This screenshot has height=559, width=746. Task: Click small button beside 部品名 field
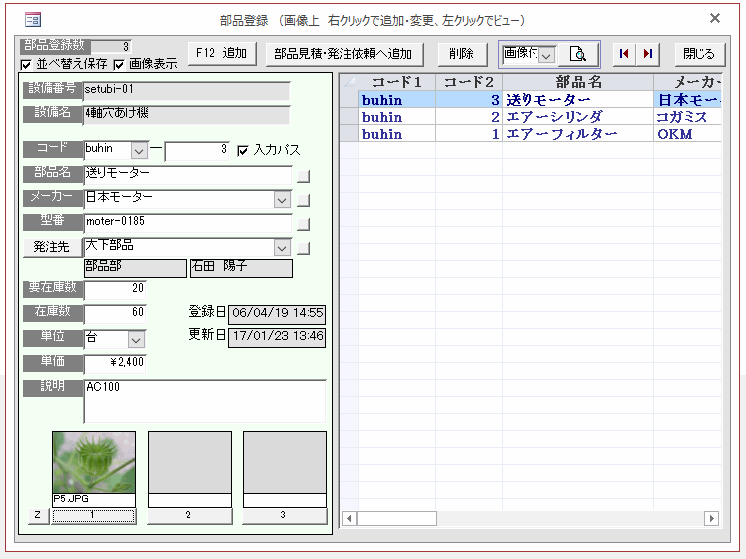pos(303,176)
